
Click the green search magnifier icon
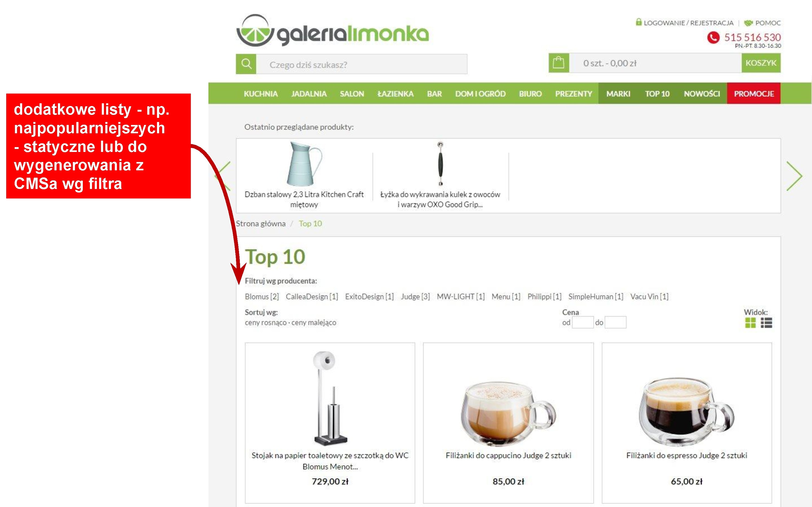[246, 64]
